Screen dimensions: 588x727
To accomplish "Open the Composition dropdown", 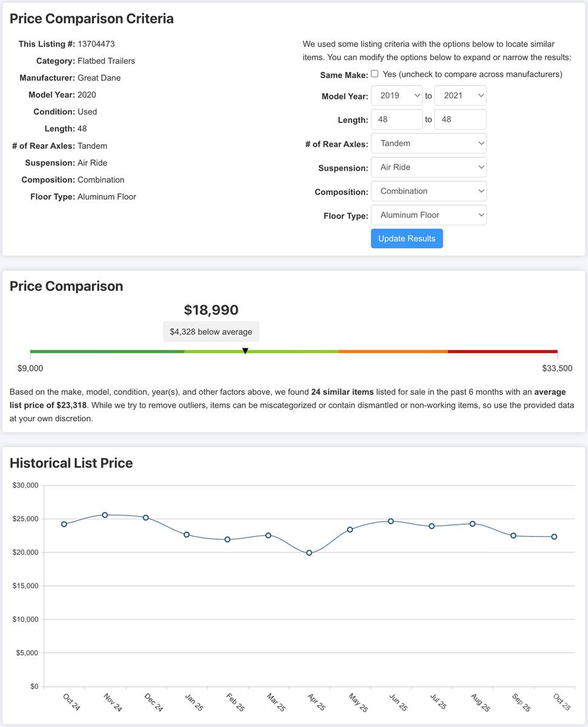I will (x=429, y=191).
